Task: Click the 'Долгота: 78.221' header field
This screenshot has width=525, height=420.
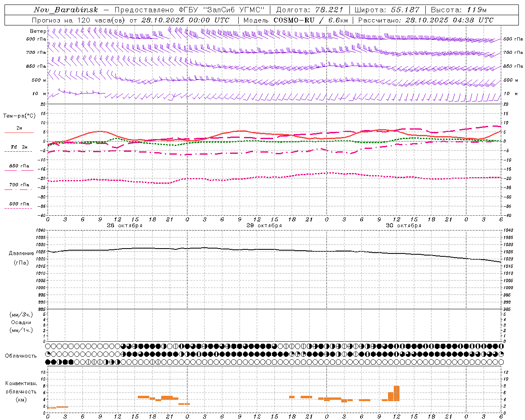Action: 310,10
